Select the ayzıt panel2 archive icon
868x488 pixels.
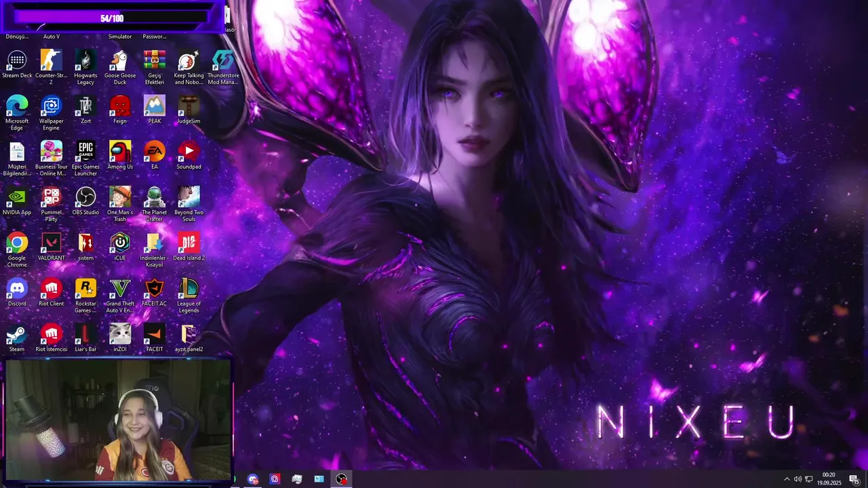coord(189,337)
